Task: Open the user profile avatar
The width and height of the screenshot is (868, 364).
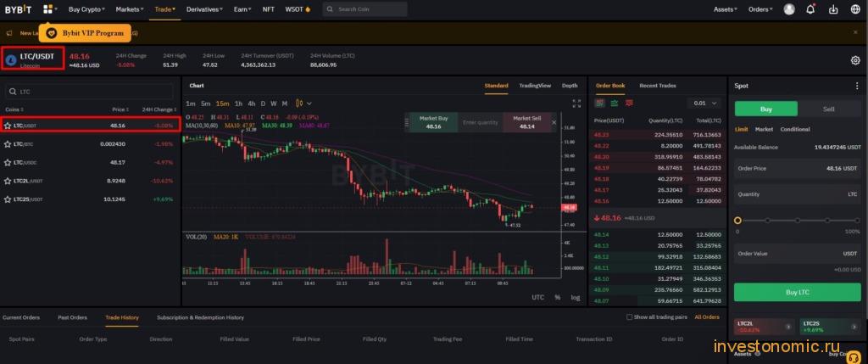Action: (789, 9)
